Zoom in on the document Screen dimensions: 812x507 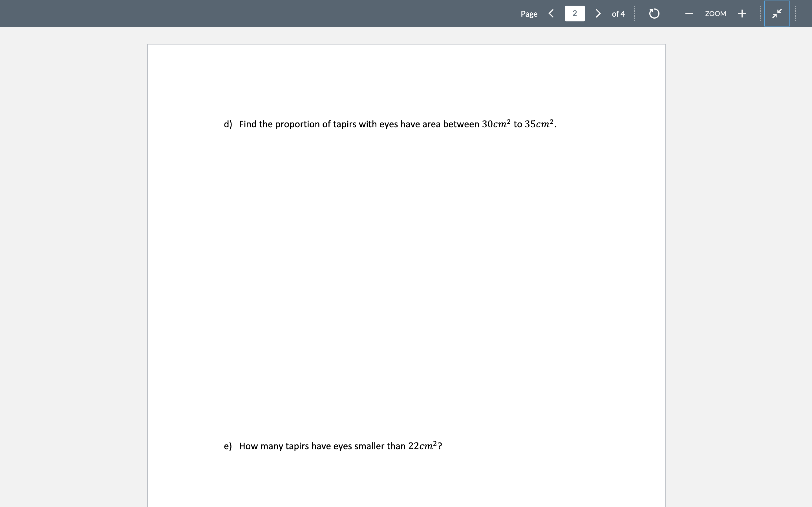pos(742,14)
